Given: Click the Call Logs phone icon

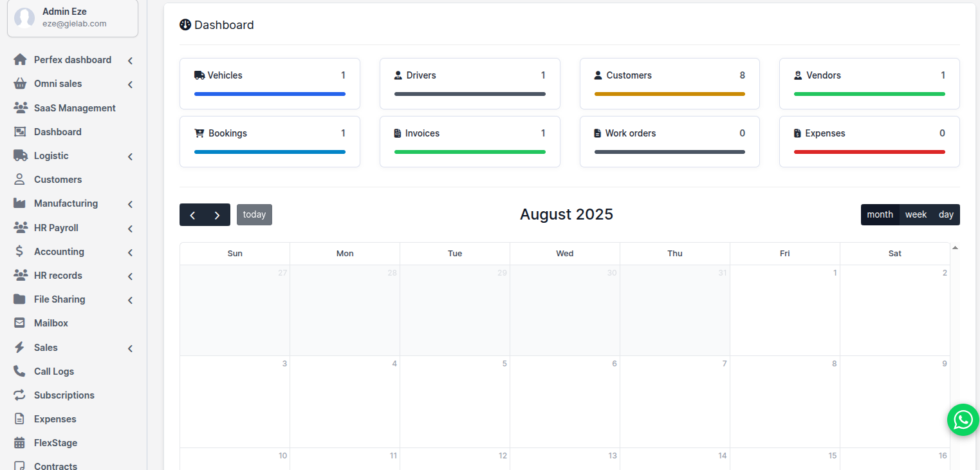Looking at the screenshot, I should pyautogui.click(x=20, y=371).
